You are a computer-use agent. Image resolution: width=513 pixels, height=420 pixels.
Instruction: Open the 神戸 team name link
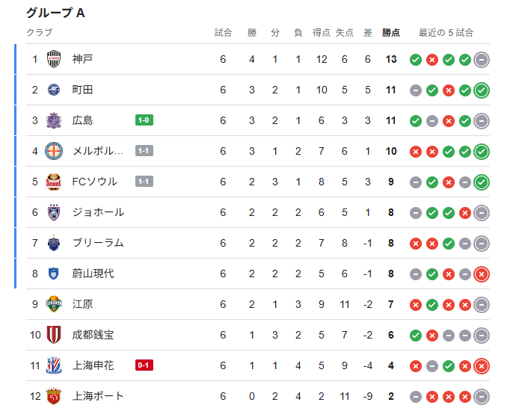pos(83,60)
